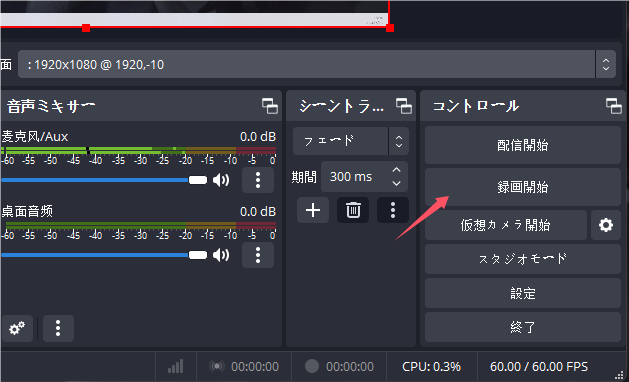Click 麦克风/Aux 0.0 dB level value
This screenshot has width=629, height=382.
[258, 136]
